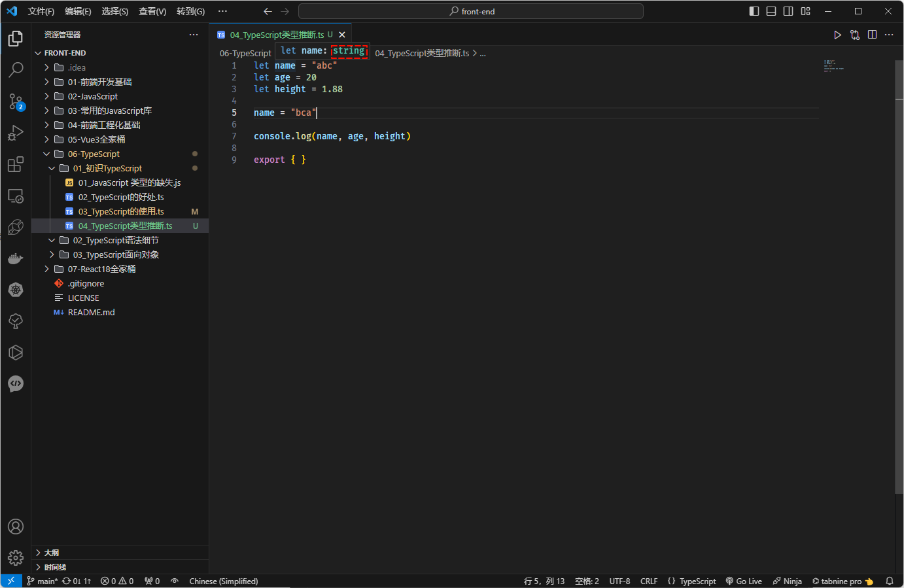The height and width of the screenshot is (588, 904).
Task: Open Source Control view with badge
Action: (16, 101)
